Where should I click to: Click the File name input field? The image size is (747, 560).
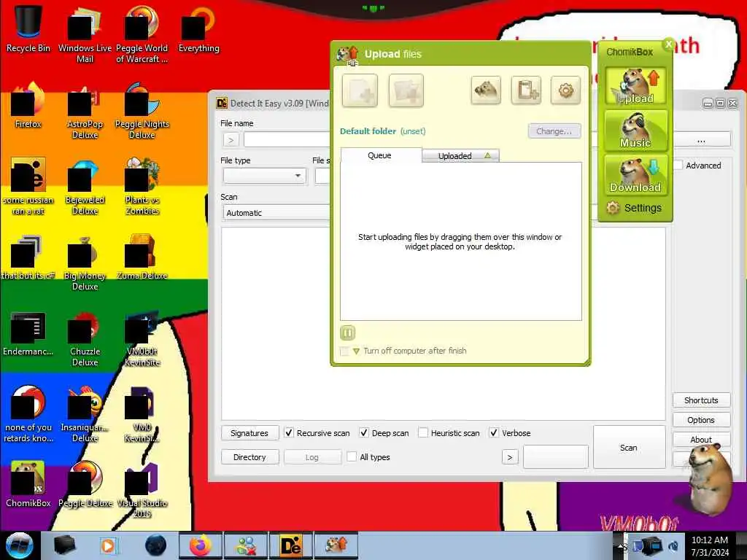pyautogui.click(x=287, y=140)
